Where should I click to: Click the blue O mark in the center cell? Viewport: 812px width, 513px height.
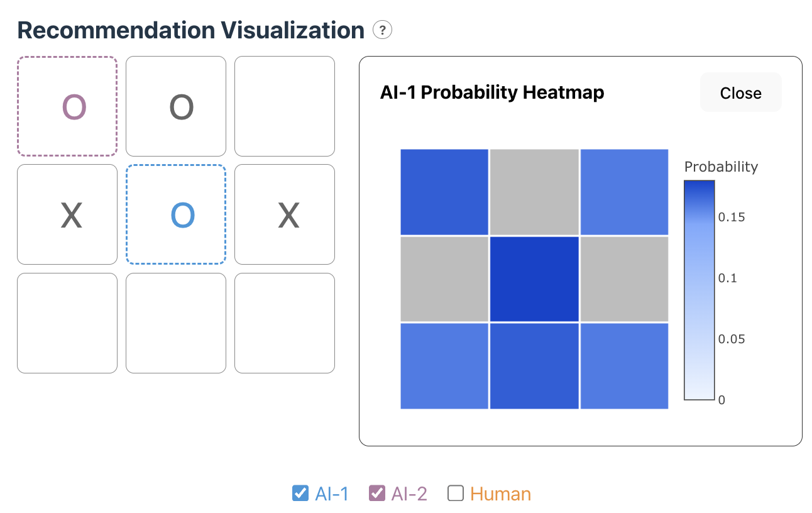click(x=175, y=214)
